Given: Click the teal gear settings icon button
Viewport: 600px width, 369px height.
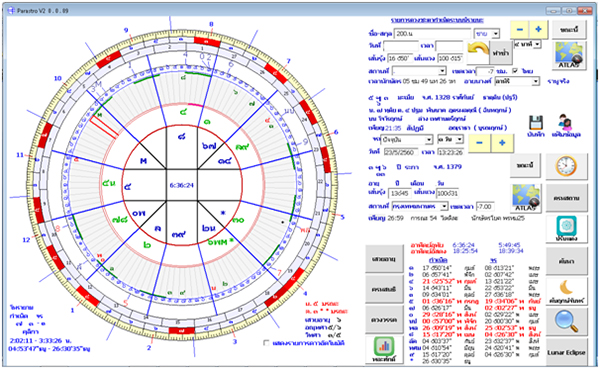Looking at the screenshot, I should [x=566, y=228].
